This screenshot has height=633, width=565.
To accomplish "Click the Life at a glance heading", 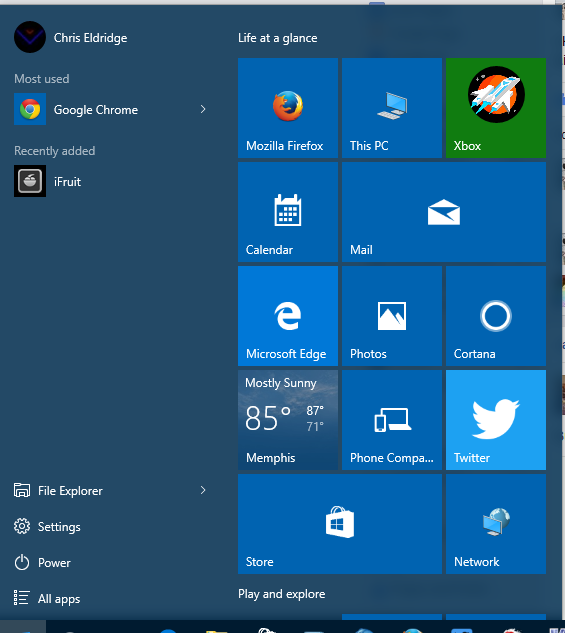I will (x=278, y=38).
